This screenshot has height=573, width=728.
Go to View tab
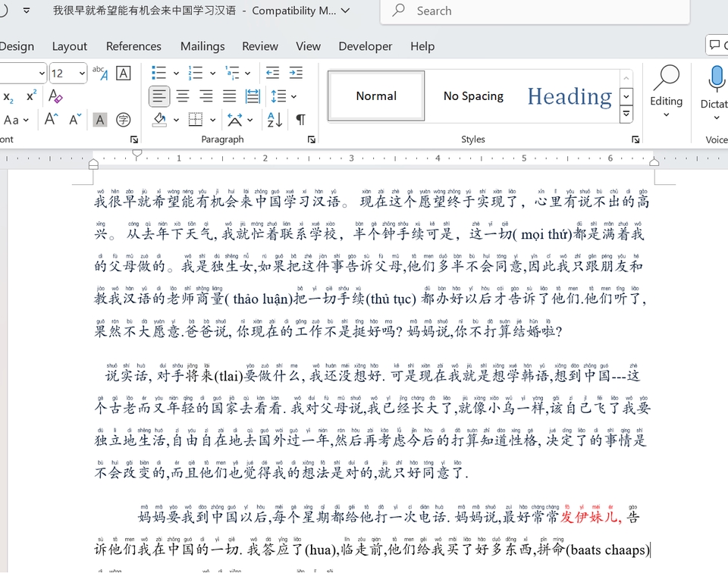pyautogui.click(x=309, y=46)
